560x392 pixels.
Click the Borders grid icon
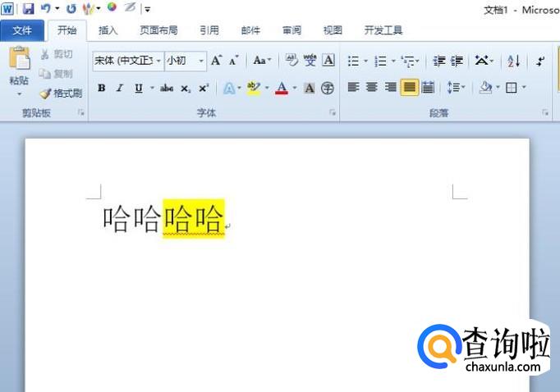(x=512, y=88)
